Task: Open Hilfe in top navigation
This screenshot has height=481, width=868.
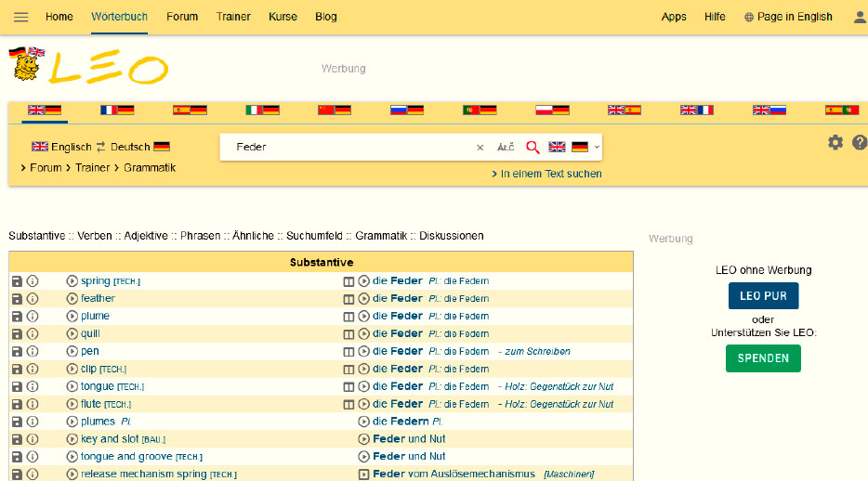Action: [x=715, y=17]
